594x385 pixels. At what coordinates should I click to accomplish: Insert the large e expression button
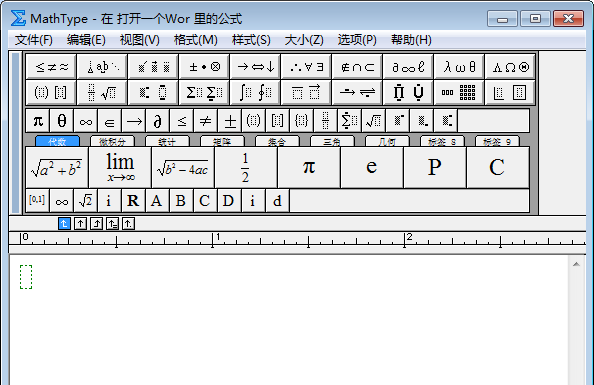372,167
